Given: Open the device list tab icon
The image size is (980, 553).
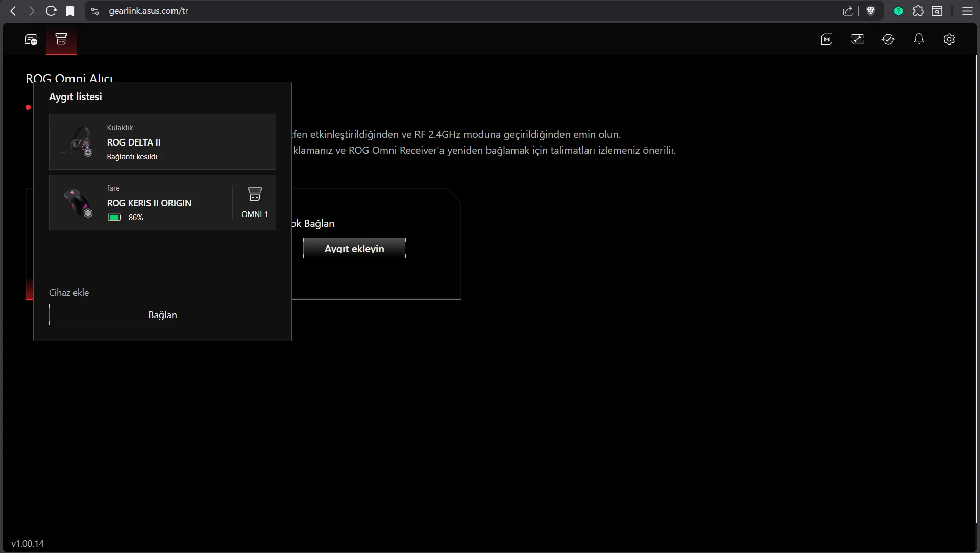Looking at the screenshot, I should click(x=31, y=39).
